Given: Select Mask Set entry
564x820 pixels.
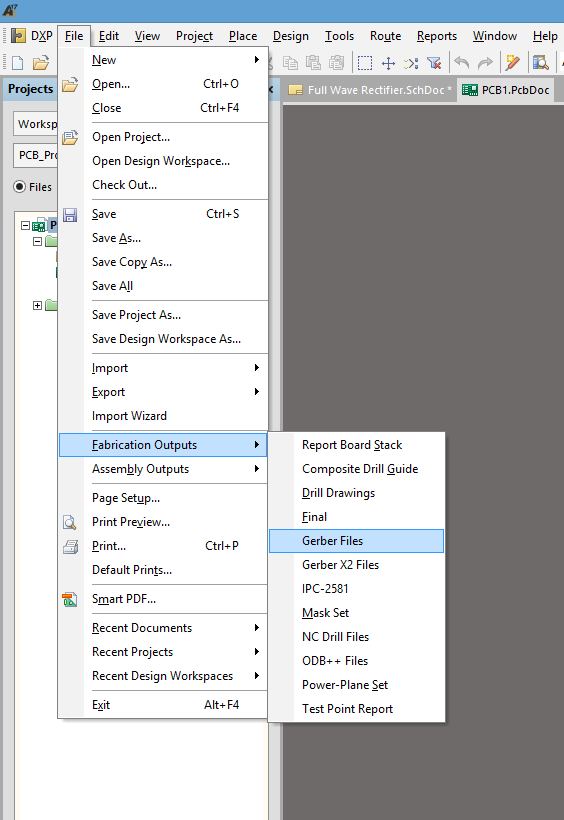Looking at the screenshot, I should pos(356,613).
